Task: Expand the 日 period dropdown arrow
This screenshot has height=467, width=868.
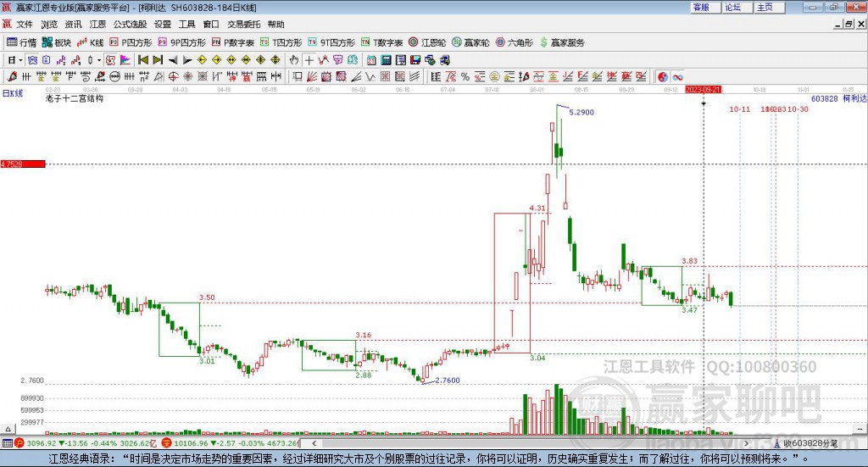Action: (x=20, y=60)
